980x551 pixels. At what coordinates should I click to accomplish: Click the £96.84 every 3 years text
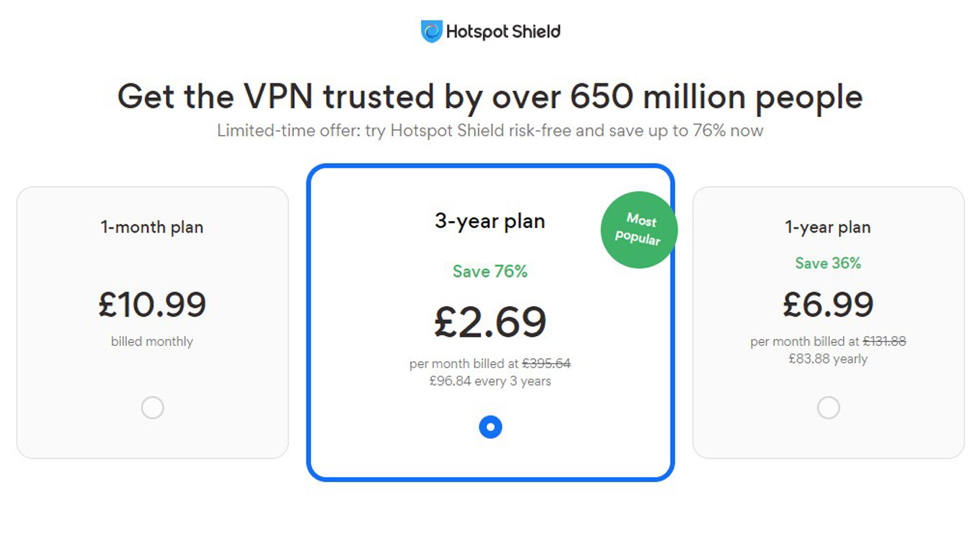pyautogui.click(x=490, y=380)
